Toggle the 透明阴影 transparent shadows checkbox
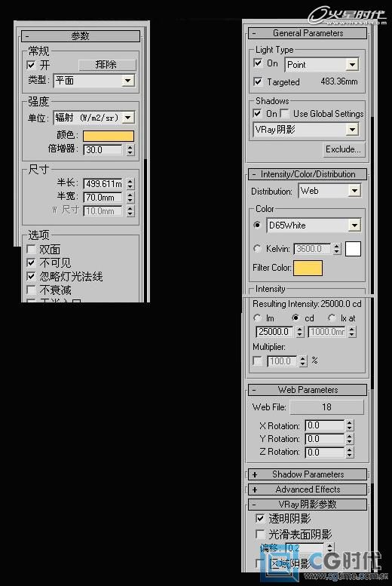The height and width of the screenshot is (586, 392). pos(260,518)
